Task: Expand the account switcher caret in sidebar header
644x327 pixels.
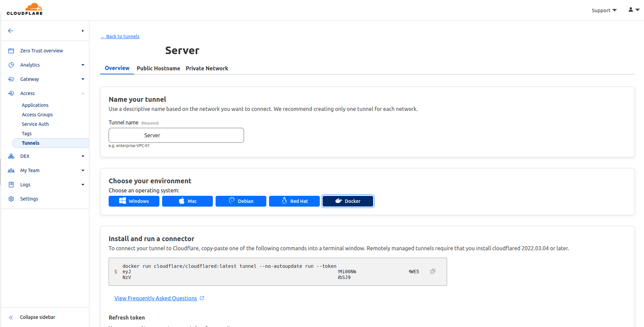Action: (83, 31)
